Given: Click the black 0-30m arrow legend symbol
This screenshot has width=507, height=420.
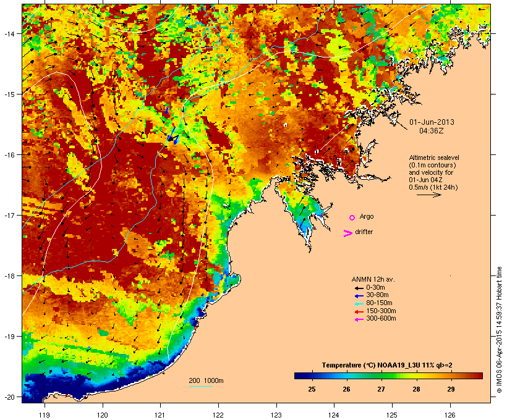Looking at the screenshot, I should [359, 288].
